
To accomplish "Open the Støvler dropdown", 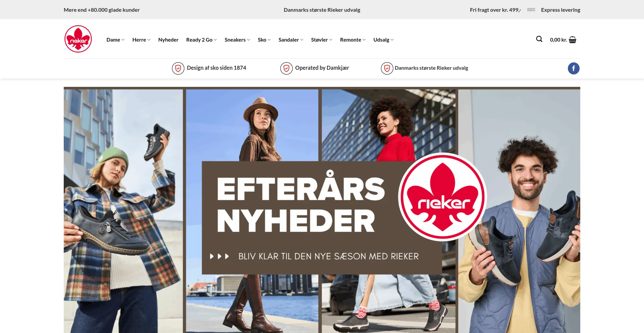I will 321,40.
